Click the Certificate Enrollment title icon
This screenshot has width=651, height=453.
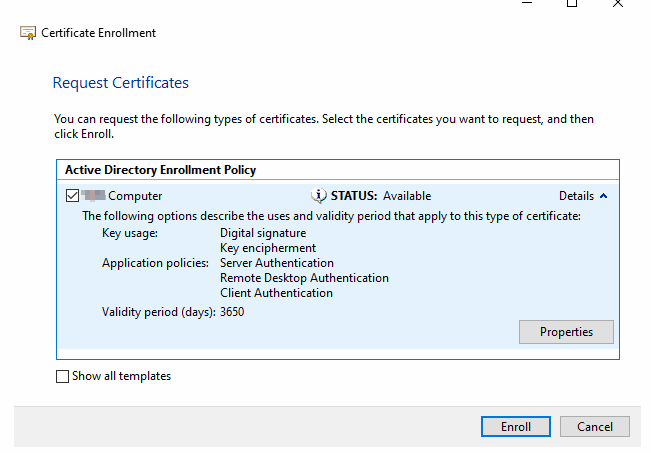28,33
